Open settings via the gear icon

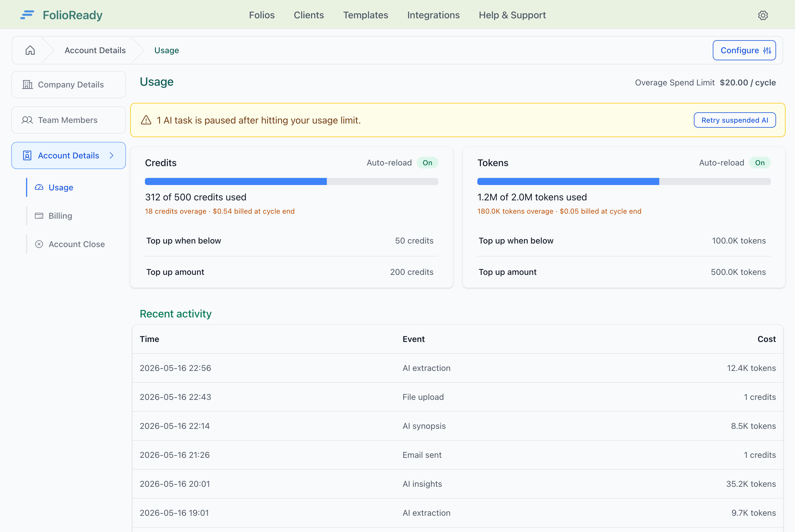[x=763, y=15]
